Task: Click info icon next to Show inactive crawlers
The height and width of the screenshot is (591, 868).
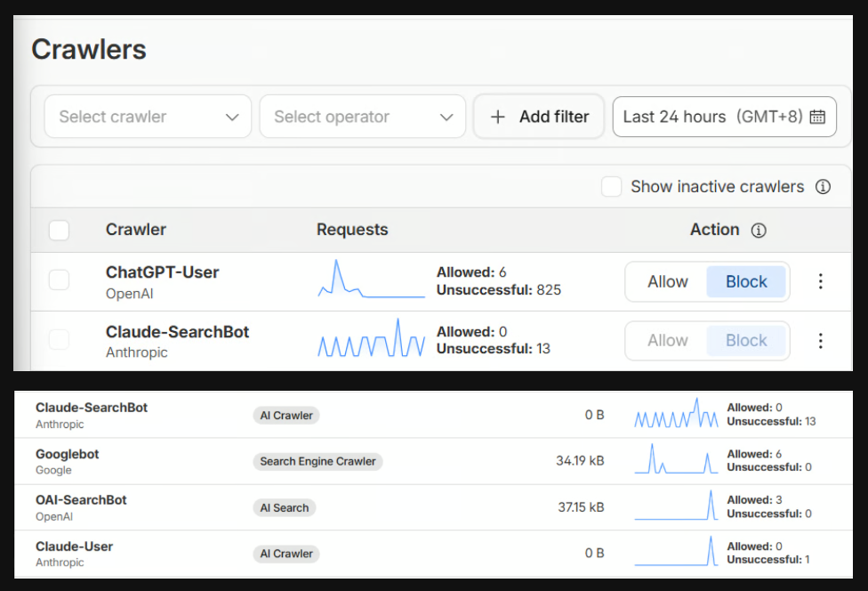Action: 823,187
